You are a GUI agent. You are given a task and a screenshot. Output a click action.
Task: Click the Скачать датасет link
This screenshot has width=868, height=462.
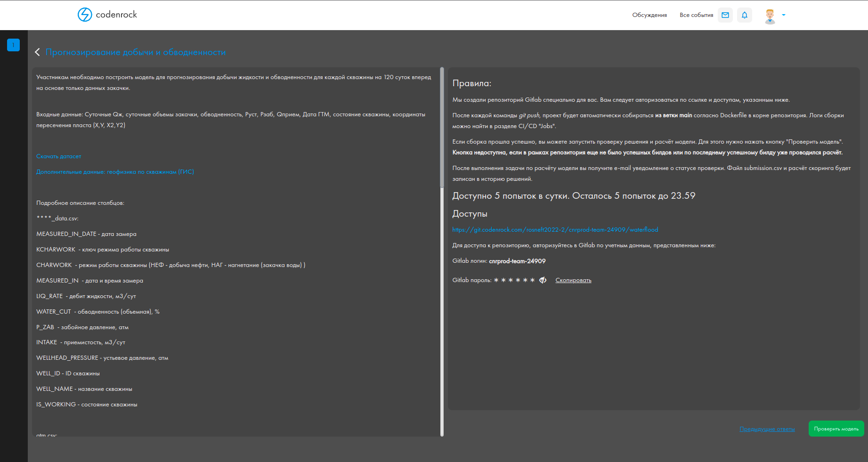coord(59,156)
